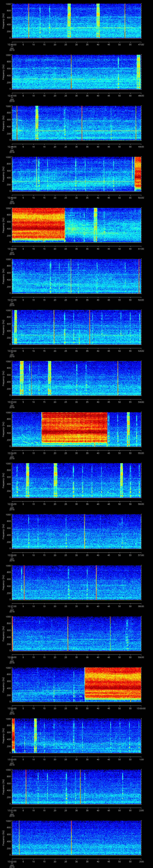Click the '12:57:00' time axis label
153x868 pixels.
(12, 606)
